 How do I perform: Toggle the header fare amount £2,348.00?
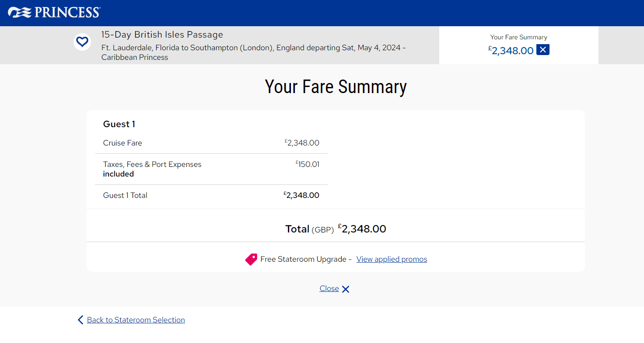click(512, 51)
